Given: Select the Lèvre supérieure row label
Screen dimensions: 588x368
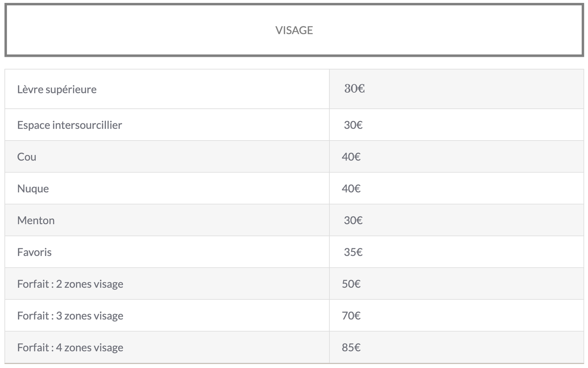Looking at the screenshot, I should tap(57, 89).
